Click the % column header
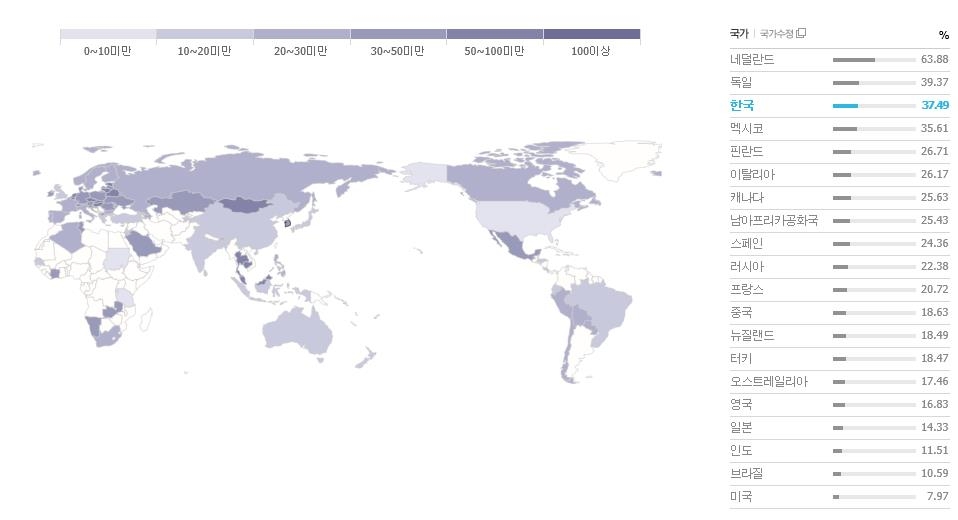This screenshot has width=958, height=520. click(943, 35)
